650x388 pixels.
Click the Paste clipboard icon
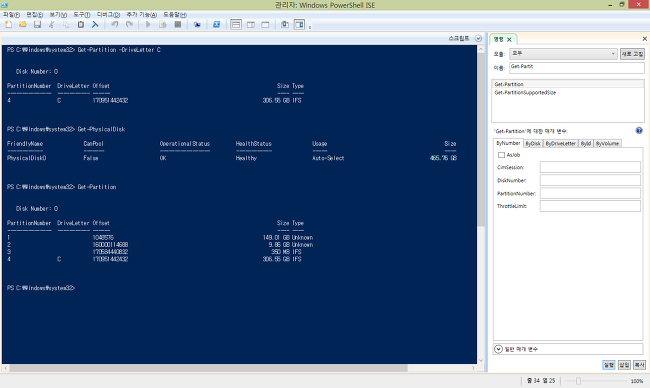81,24
